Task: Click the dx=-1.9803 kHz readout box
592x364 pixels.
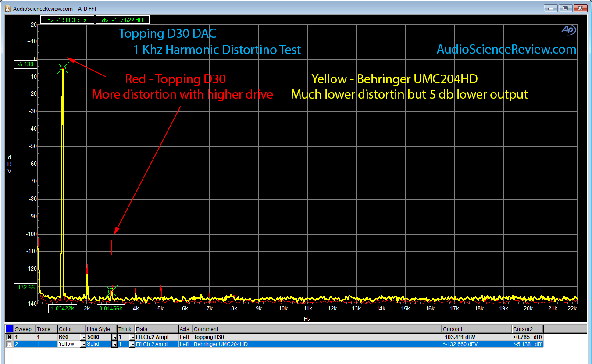Action: coord(67,20)
